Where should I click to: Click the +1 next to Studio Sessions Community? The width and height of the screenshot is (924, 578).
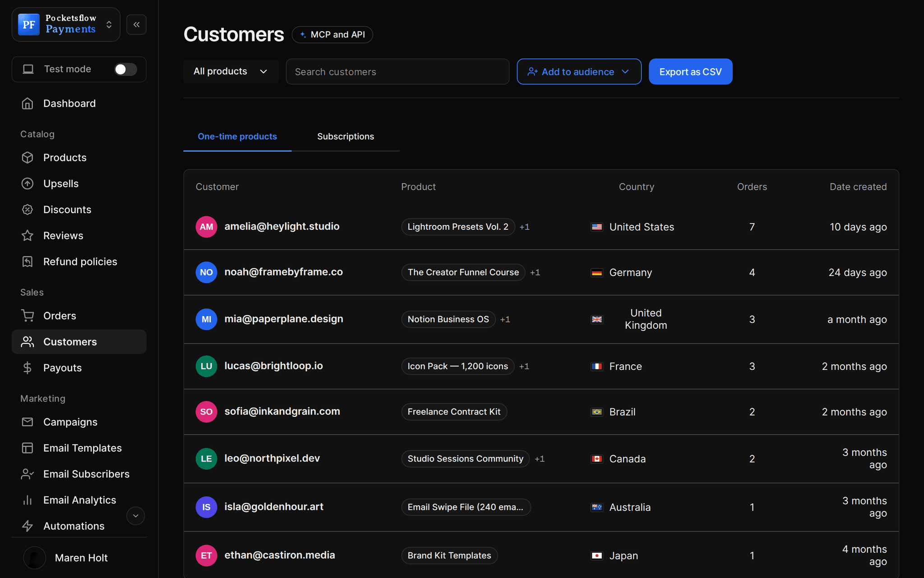tap(540, 459)
